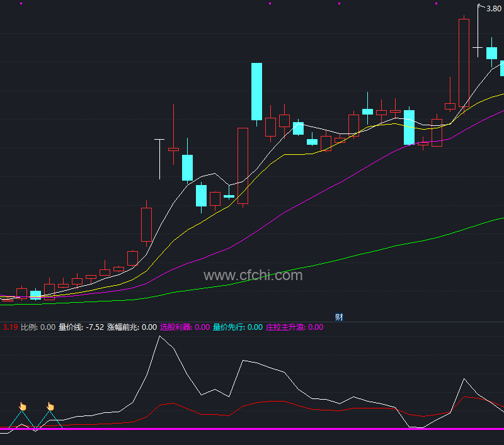Viewport: 504px width, 445px height.
Task: Click the 选股利器: 0.00 indicator label
Action: pos(185,327)
